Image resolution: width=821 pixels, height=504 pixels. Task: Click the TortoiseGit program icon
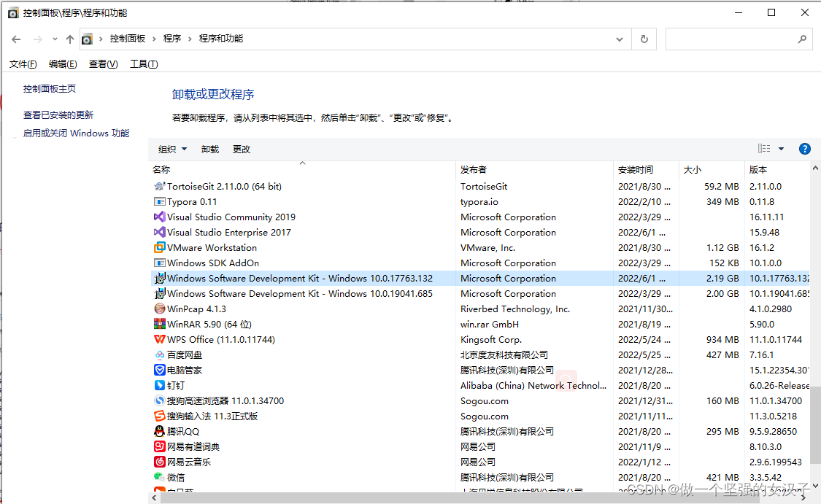[160, 186]
